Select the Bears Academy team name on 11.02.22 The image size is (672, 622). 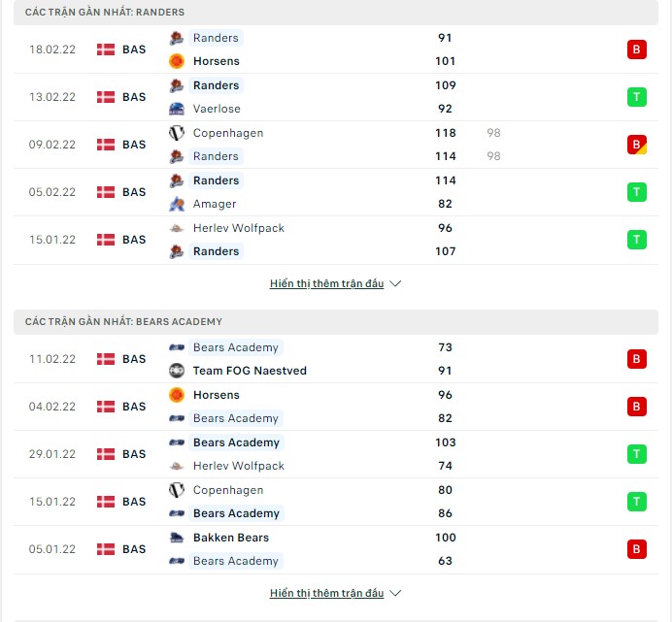[236, 347]
